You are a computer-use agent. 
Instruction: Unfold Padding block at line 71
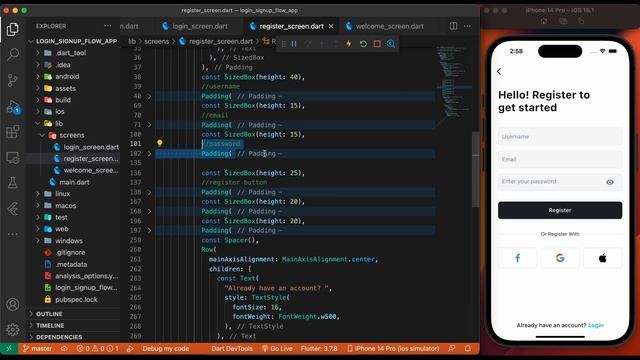click(x=149, y=125)
